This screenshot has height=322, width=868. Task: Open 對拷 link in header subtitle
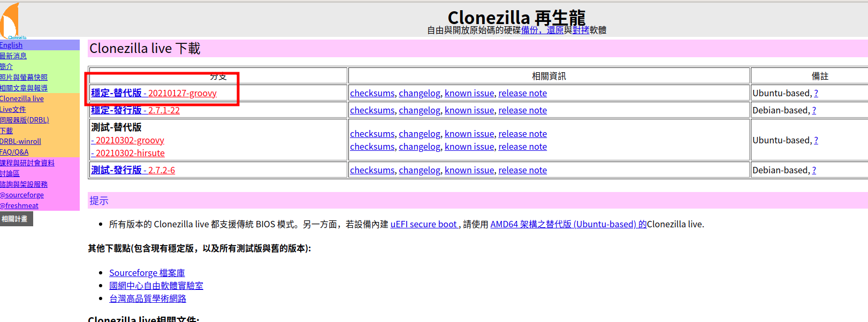(581, 30)
